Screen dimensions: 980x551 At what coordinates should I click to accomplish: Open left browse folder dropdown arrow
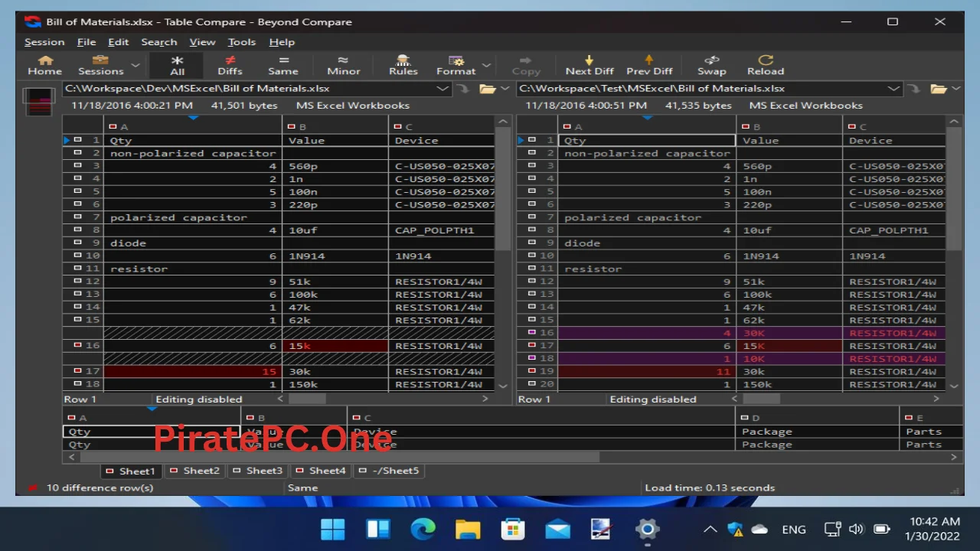(x=505, y=89)
